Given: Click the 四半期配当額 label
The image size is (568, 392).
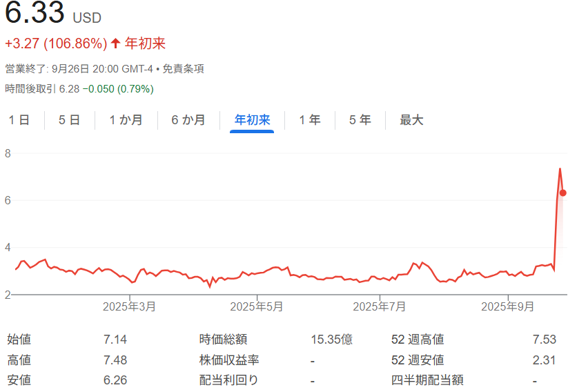Looking at the screenshot, I should pos(427,380).
